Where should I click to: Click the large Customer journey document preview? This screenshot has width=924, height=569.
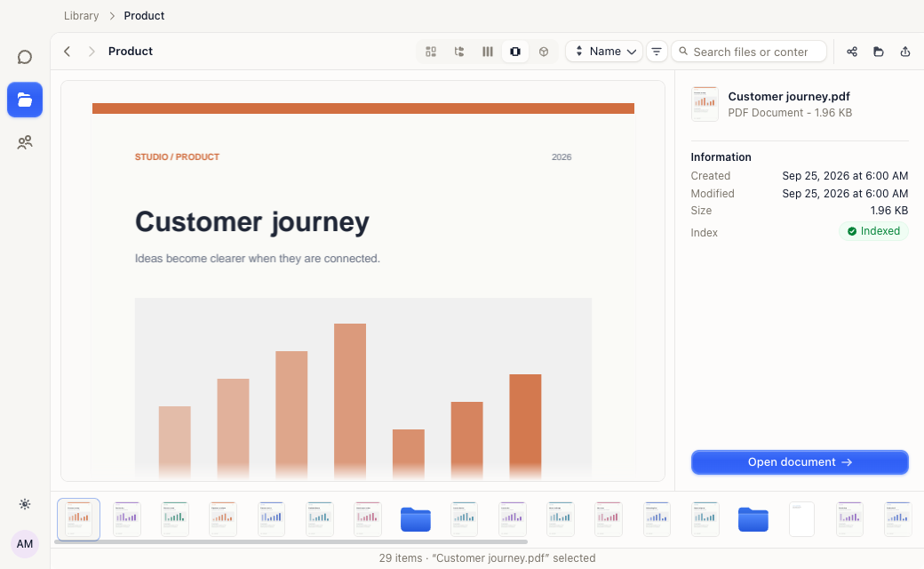363,281
